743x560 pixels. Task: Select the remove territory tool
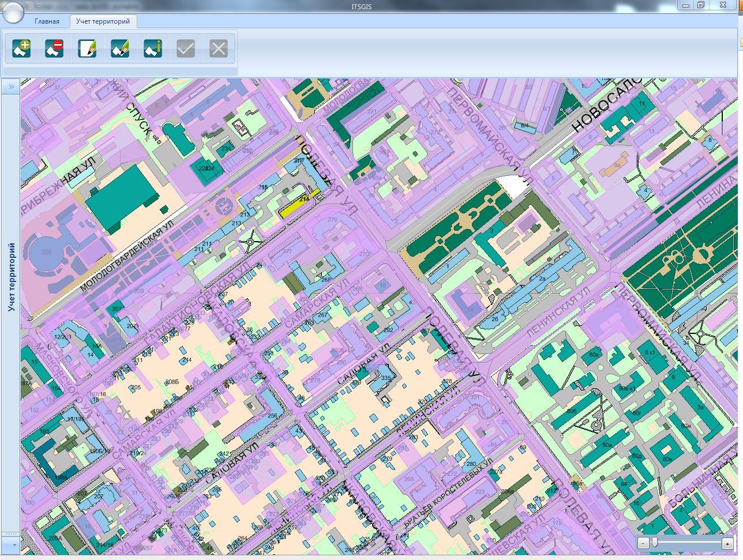point(54,48)
